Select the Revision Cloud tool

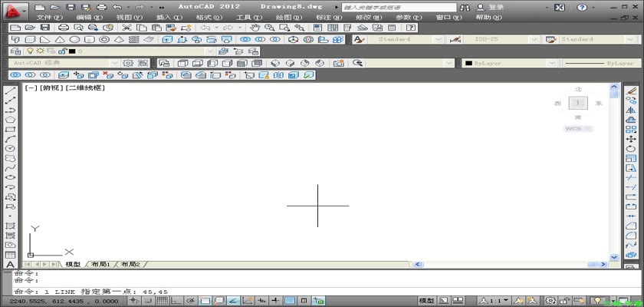pyautogui.click(x=10, y=158)
